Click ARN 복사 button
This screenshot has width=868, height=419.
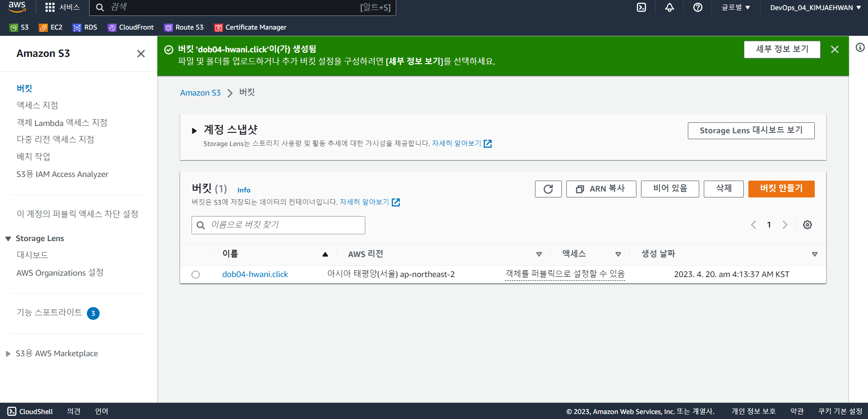(601, 189)
